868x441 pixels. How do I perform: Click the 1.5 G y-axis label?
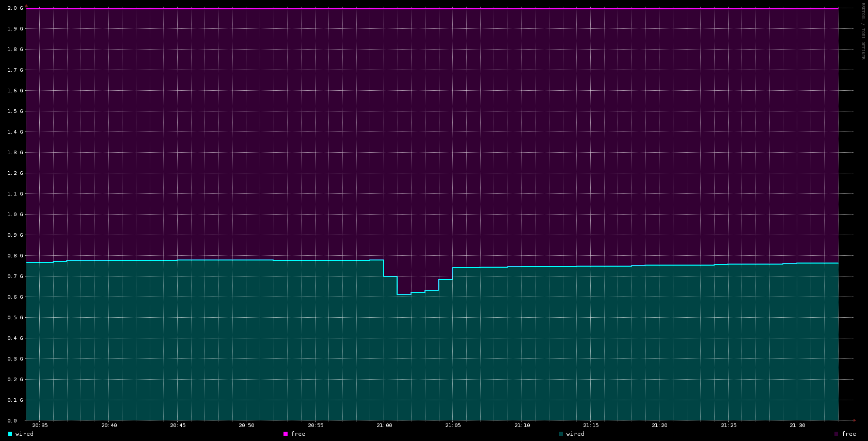pos(15,111)
